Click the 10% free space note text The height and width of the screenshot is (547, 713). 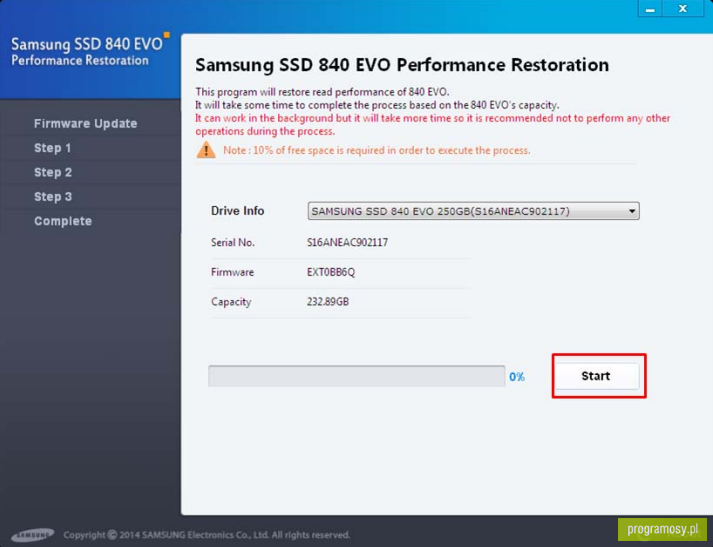pyautogui.click(x=377, y=151)
